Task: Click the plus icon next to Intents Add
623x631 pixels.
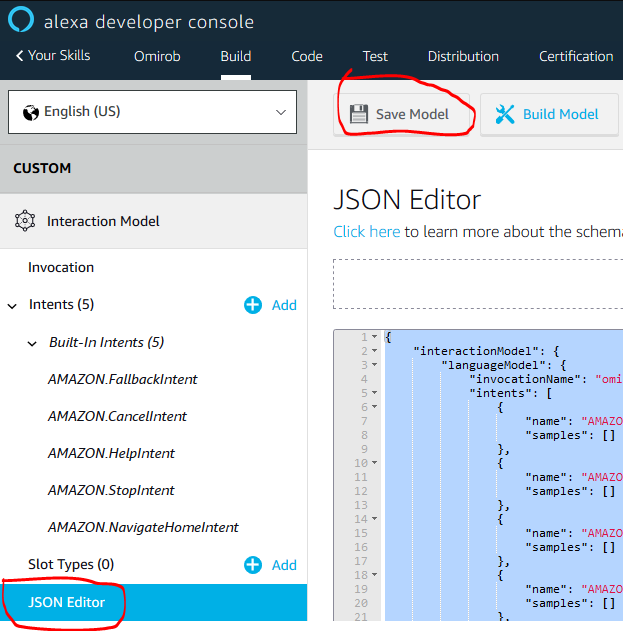Action: (x=253, y=305)
